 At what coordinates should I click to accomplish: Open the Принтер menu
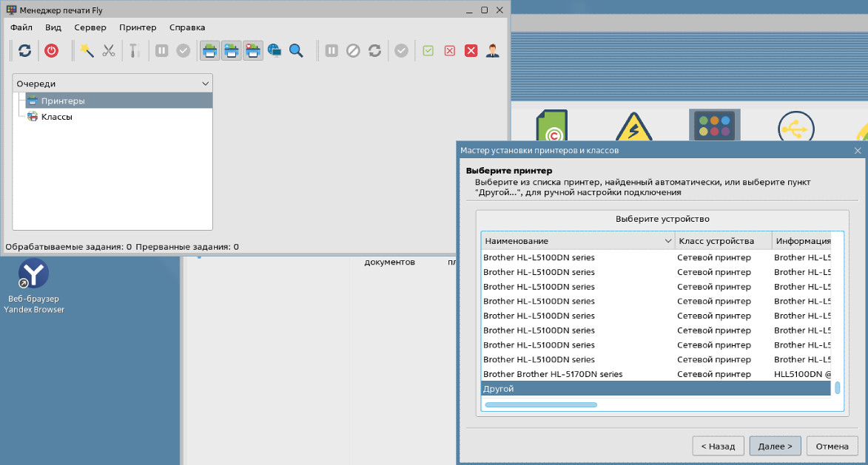[138, 27]
